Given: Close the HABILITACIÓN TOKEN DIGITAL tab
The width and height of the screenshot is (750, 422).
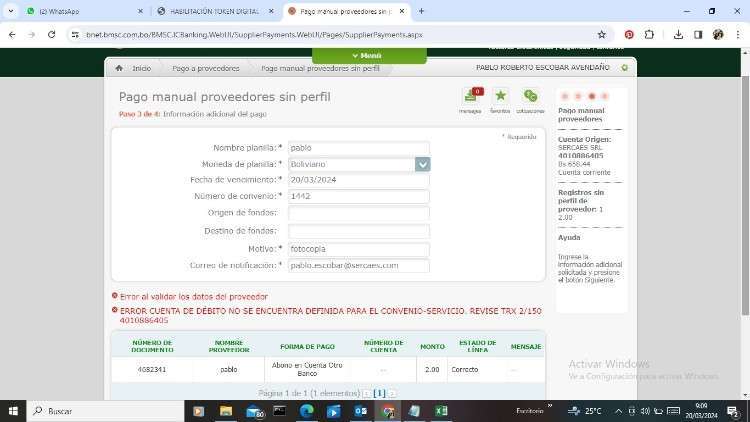Looking at the screenshot, I should (x=271, y=11).
